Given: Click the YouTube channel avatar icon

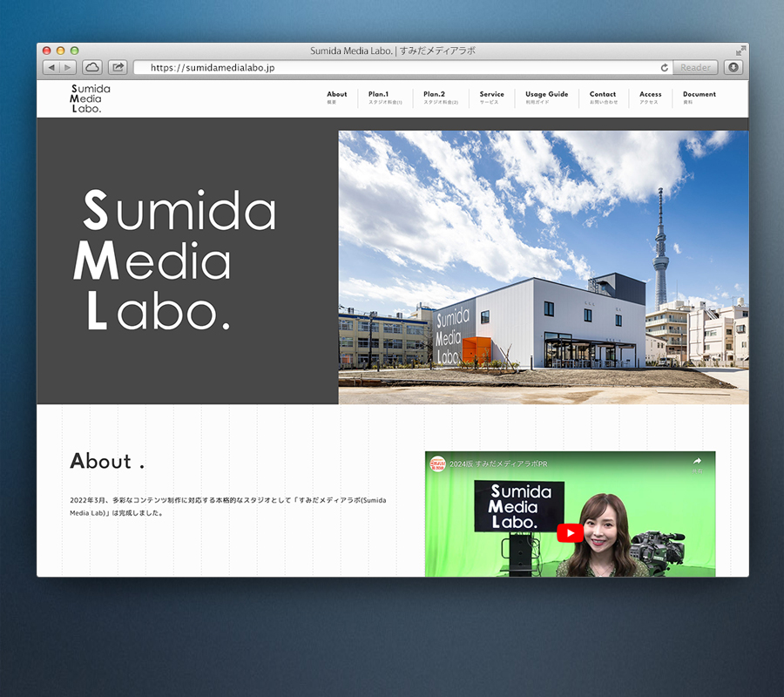Looking at the screenshot, I should (x=437, y=464).
